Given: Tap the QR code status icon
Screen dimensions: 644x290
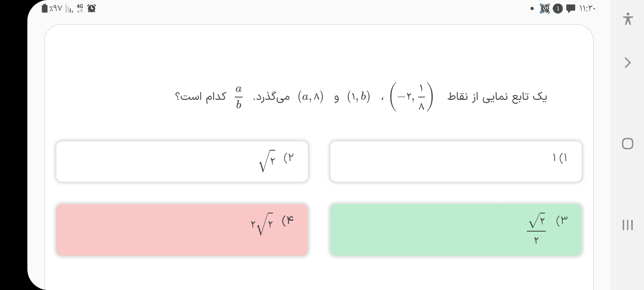Looking at the screenshot, I should point(545,8).
